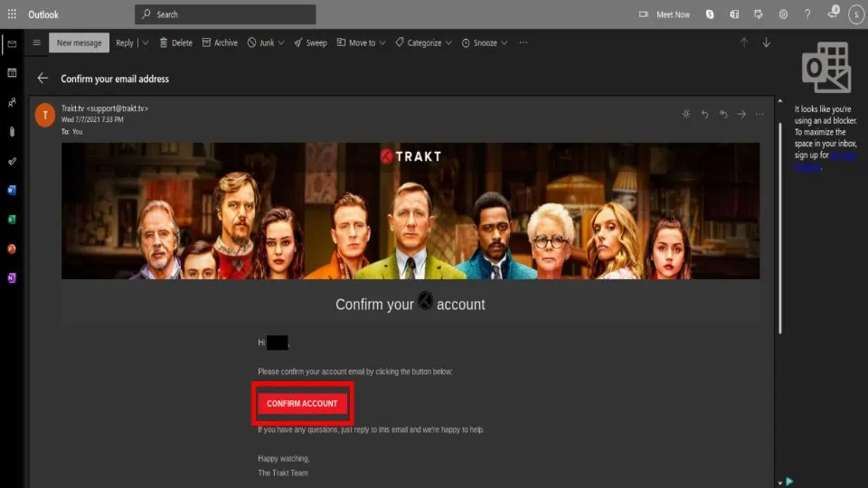Open the account profile avatar
Viewport: 868px width, 488px height.
[856, 15]
